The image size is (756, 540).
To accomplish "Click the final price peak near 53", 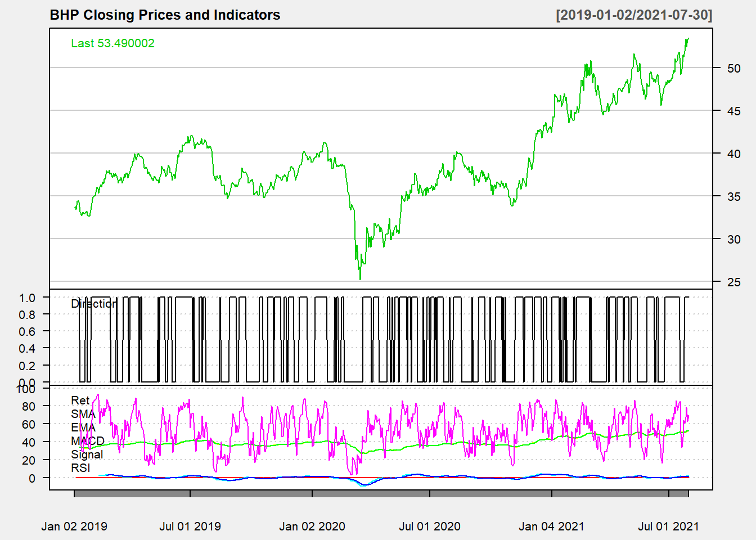I will 688,39.
